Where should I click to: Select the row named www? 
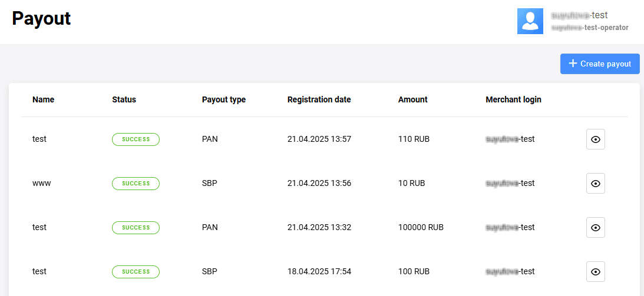[324, 183]
